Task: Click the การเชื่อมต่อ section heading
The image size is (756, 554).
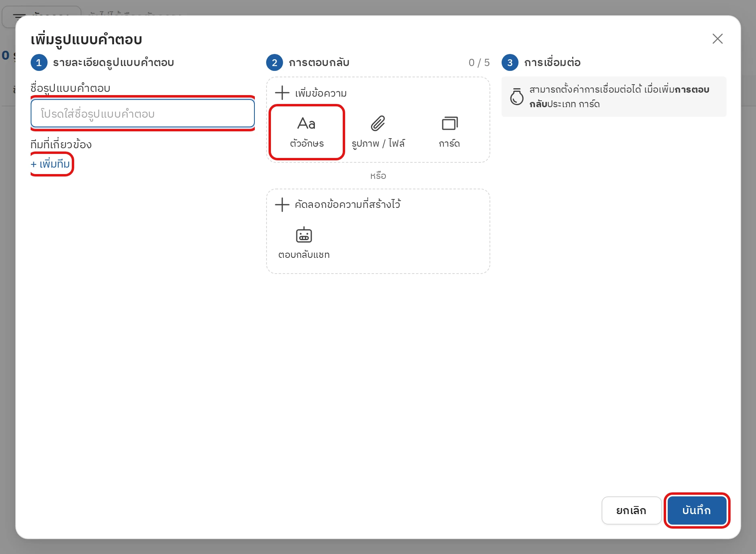Action: pyautogui.click(x=552, y=62)
